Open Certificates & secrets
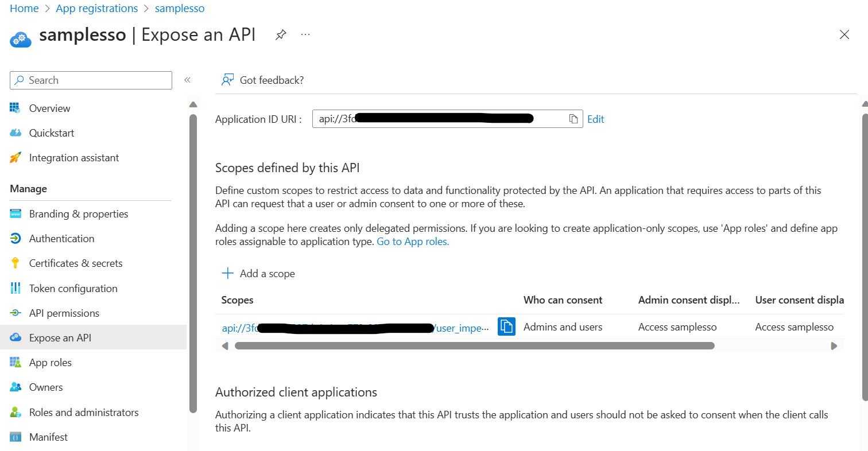868x451 pixels. point(75,263)
